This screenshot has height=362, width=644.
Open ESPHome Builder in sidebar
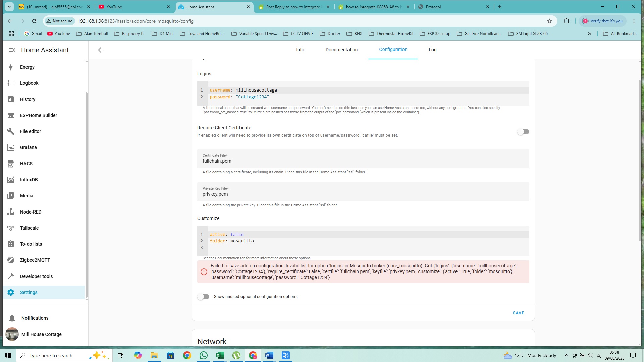38,115
